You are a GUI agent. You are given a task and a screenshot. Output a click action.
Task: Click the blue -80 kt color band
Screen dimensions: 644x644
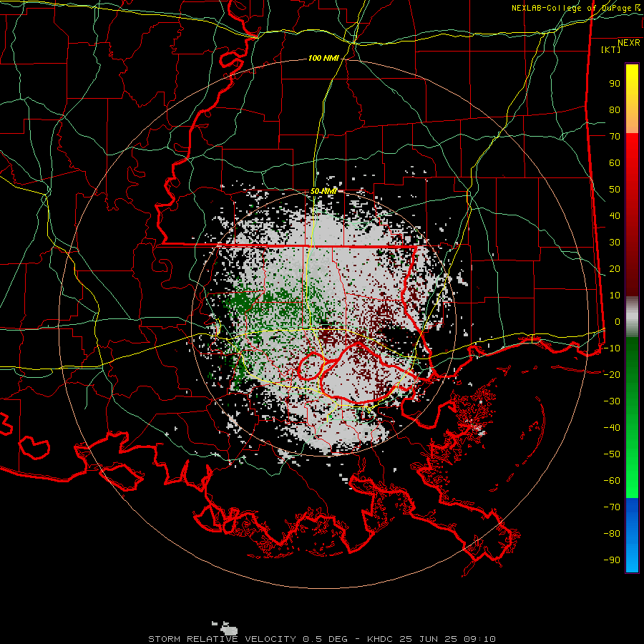[x=632, y=534]
